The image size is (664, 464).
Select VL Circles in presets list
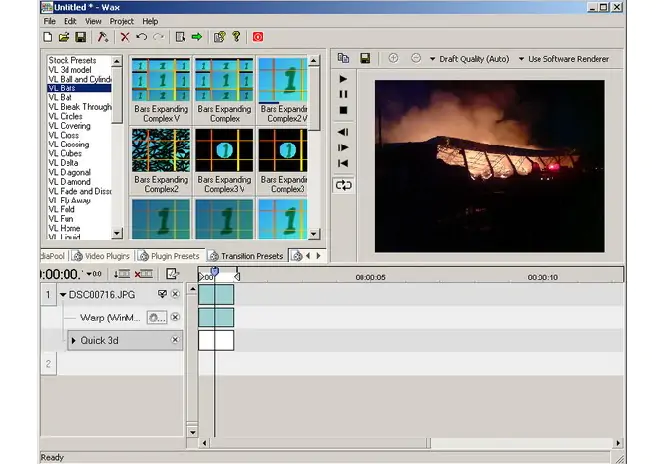(65, 116)
